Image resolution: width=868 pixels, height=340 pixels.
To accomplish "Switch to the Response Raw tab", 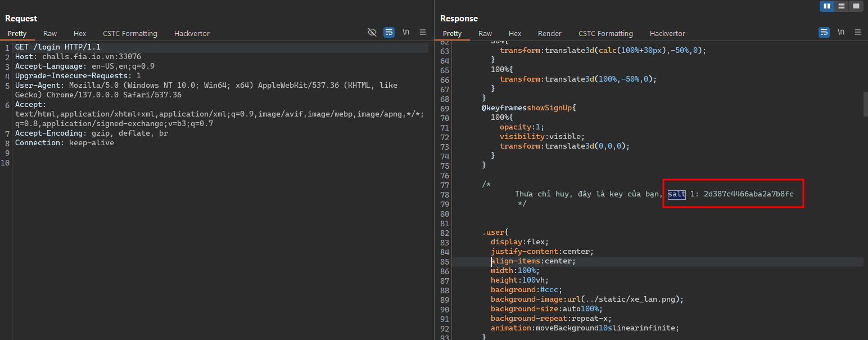I will (485, 34).
